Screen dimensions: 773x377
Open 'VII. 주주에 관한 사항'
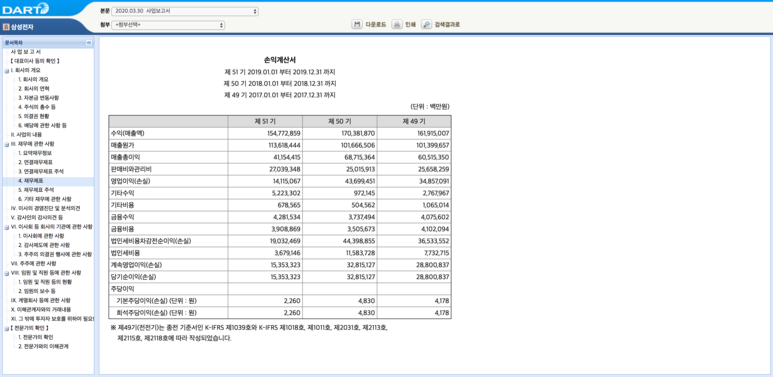pyautogui.click(x=34, y=264)
